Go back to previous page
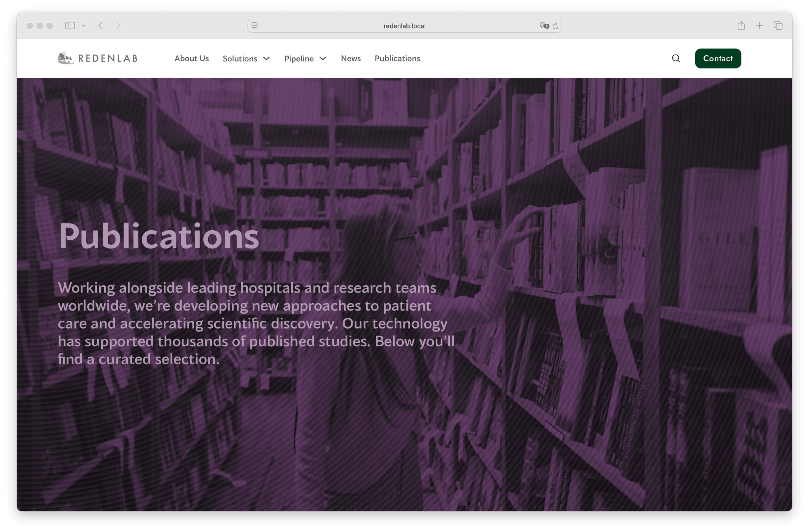This screenshot has height=532, width=809. tap(100, 26)
